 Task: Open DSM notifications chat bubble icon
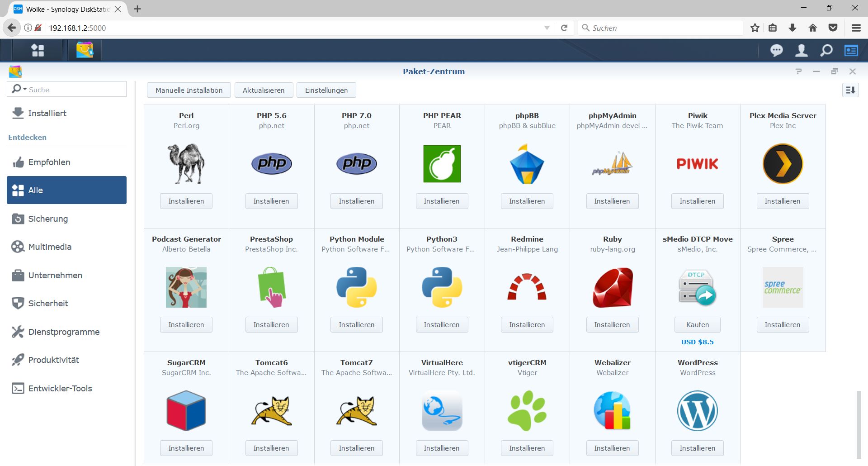click(776, 50)
